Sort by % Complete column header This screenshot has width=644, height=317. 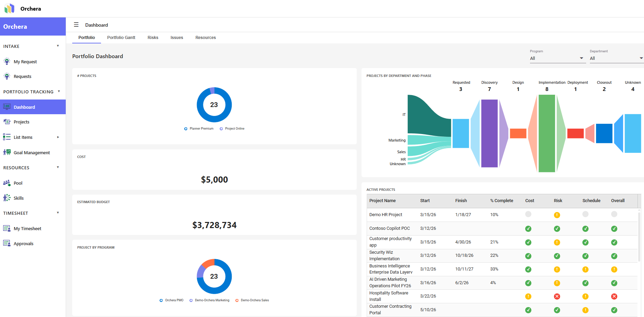[x=502, y=201]
